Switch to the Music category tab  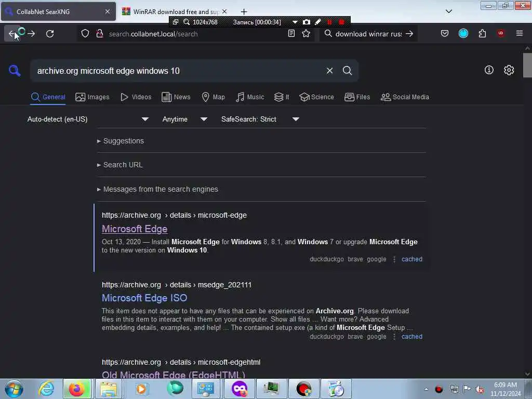[x=250, y=97]
